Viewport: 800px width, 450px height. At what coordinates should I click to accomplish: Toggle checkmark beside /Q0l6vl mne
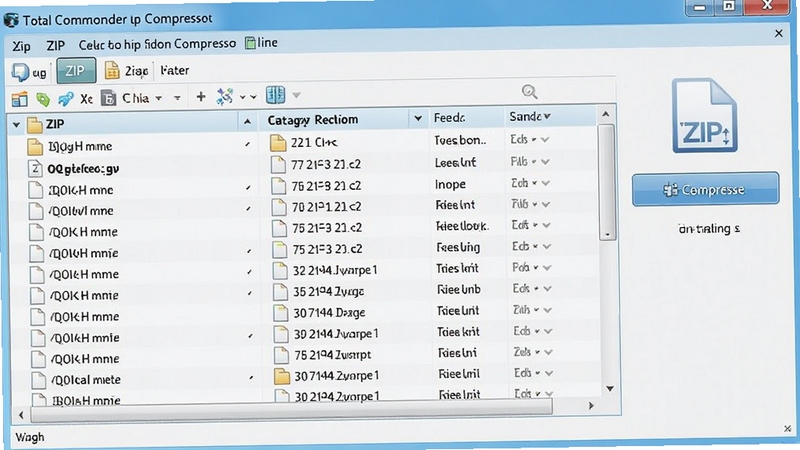click(x=248, y=209)
